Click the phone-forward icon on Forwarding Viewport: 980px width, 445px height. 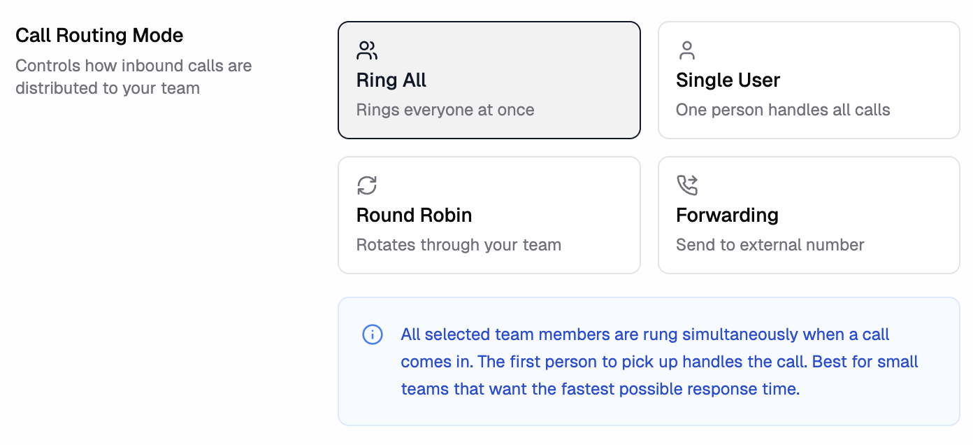coord(687,185)
